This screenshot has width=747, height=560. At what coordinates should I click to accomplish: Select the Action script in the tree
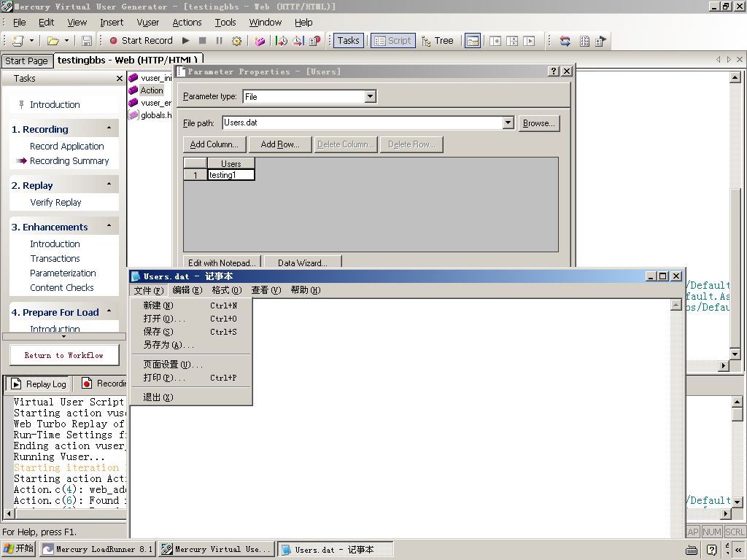coord(152,90)
